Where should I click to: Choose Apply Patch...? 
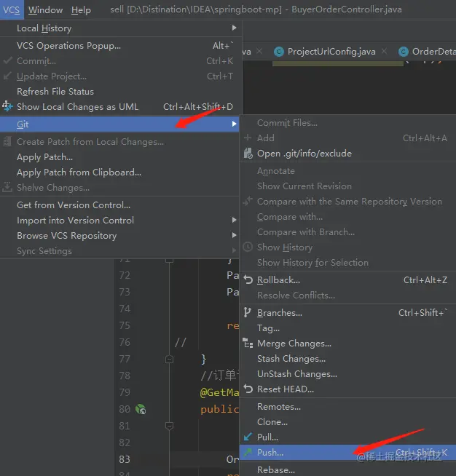[119, 157]
